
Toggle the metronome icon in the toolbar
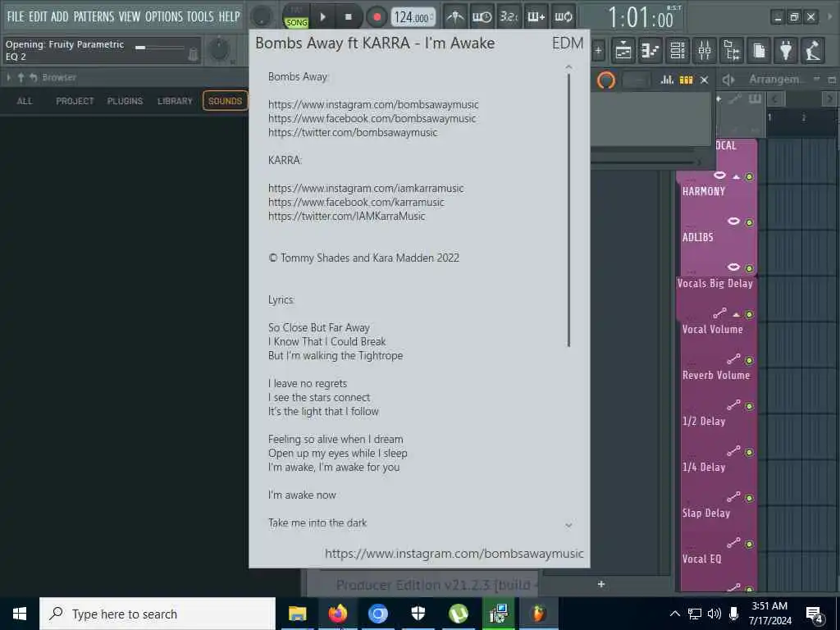[455, 17]
